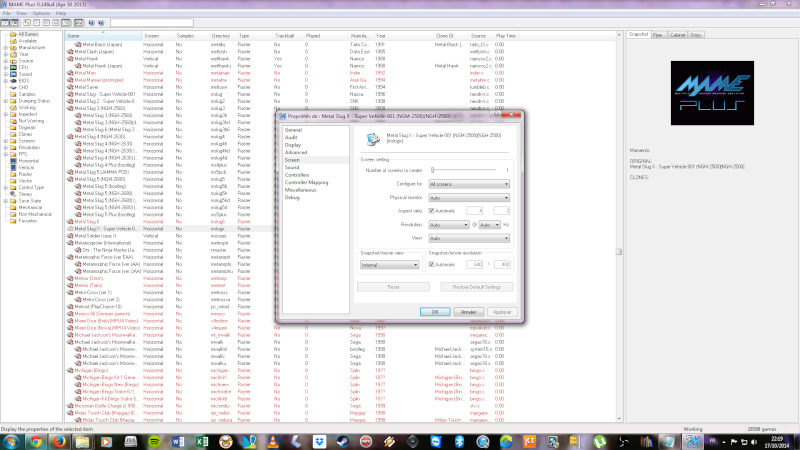The image size is (800, 450).
Task: Select Display in properties dialog list
Action: pos(293,145)
